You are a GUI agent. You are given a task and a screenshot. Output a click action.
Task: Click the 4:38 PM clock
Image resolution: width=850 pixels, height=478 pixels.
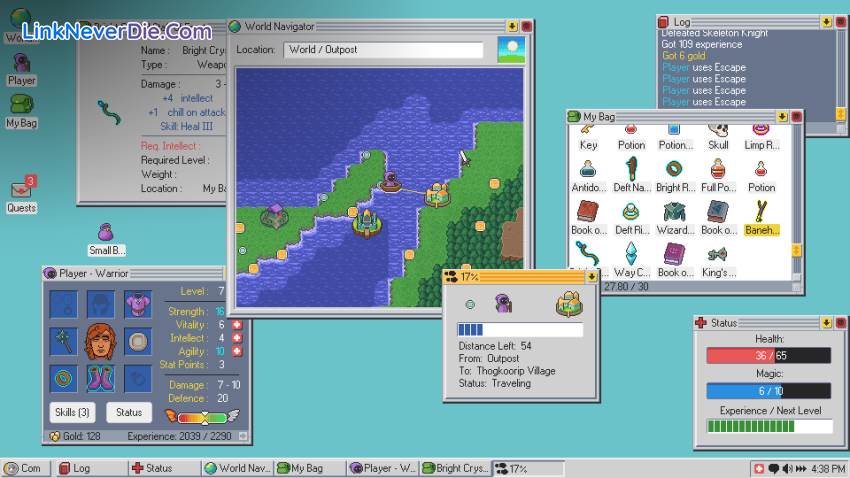coord(828,469)
